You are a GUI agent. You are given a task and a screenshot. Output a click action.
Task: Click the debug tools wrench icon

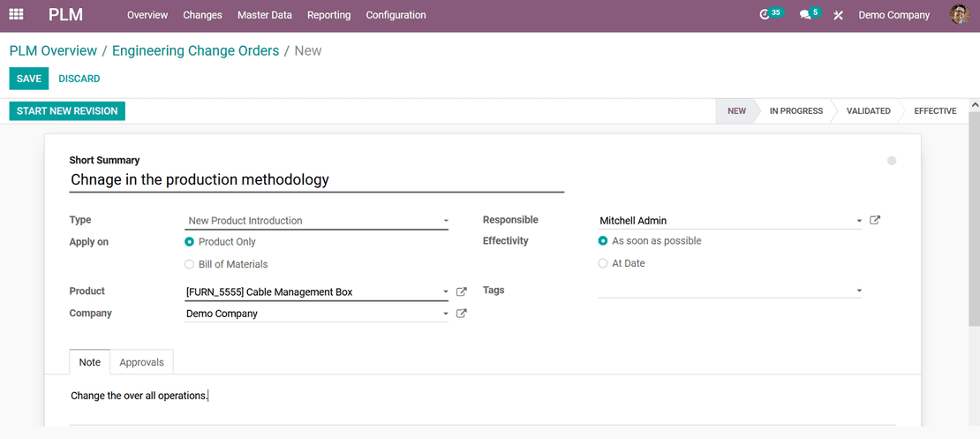coord(838,15)
